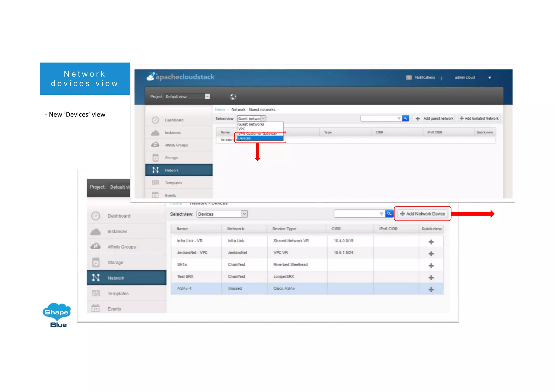Open quickview for ASAv-4 device row
555x392 pixels.
(x=431, y=289)
